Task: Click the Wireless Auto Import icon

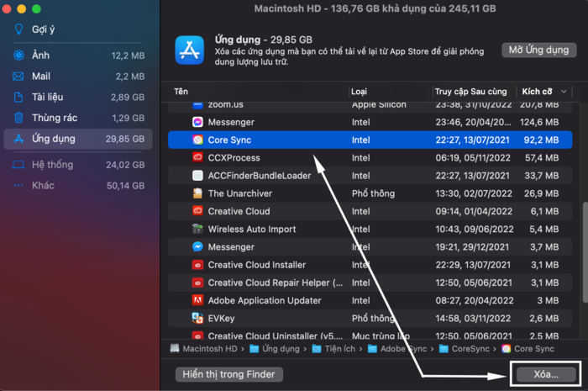Action: coord(197,229)
